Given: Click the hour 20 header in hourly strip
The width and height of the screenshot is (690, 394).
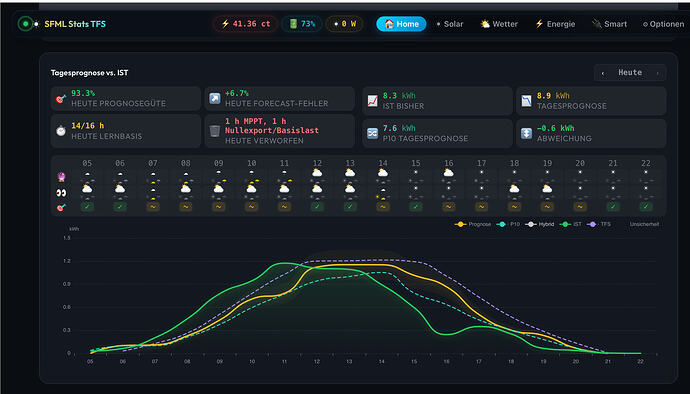Looking at the screenshot, I should click(580, 163).
